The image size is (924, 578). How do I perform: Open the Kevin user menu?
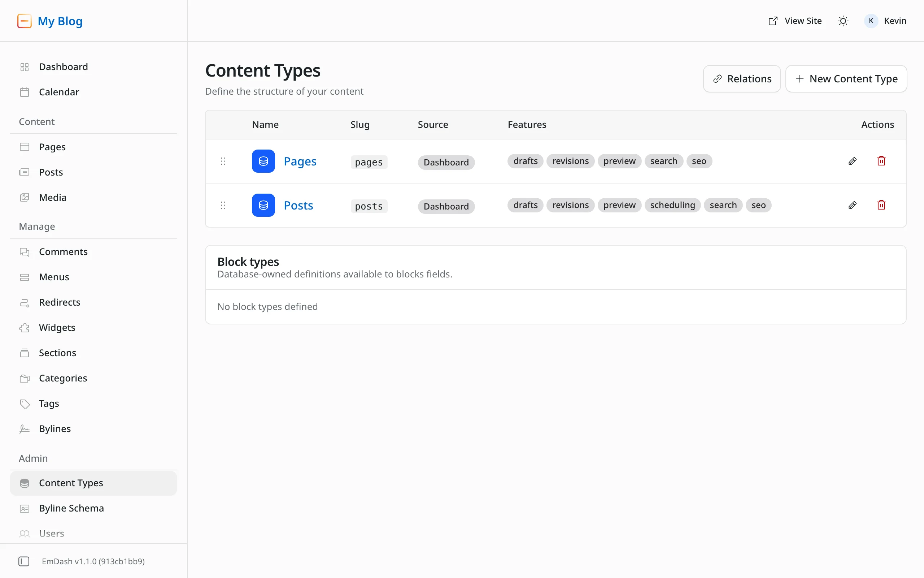pyautogui.click(x=885, y=21)
